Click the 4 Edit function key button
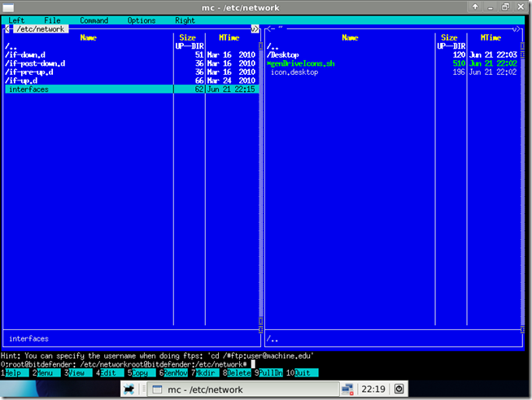 click(110, 373)
